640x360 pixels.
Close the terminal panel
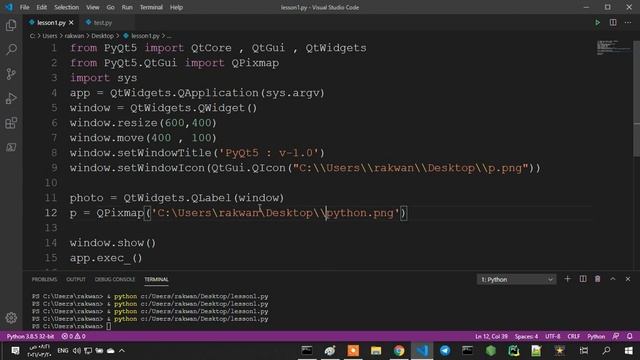628,279
